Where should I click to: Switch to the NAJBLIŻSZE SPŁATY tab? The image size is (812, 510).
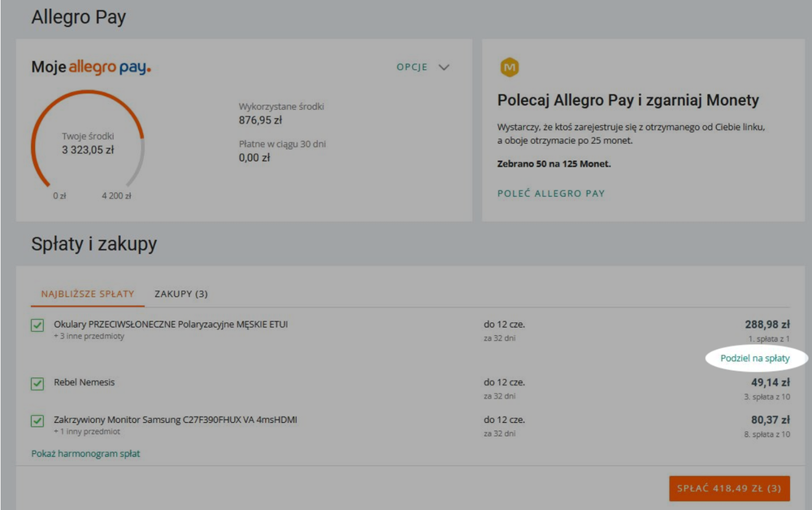click(x=88, y=294)
